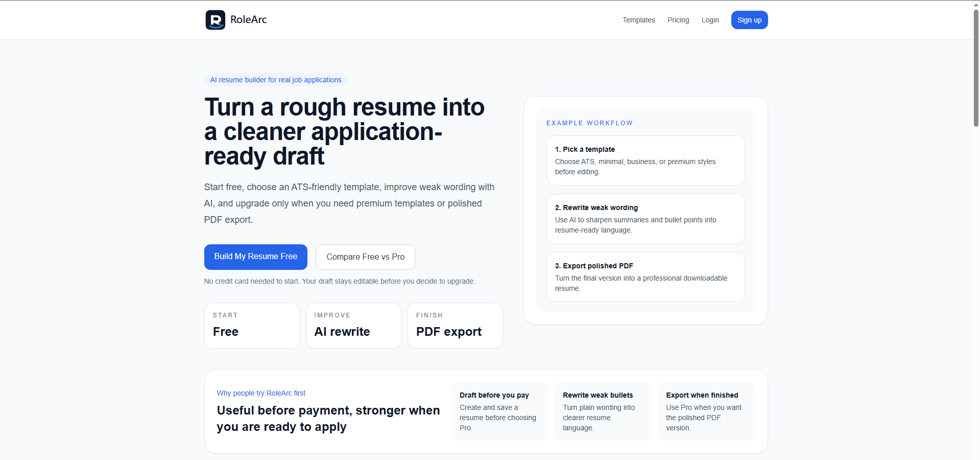Click the main Turn a rough resume headline
Screen dimensions: 980x460
pyautogui.click(x=345, y=132)
